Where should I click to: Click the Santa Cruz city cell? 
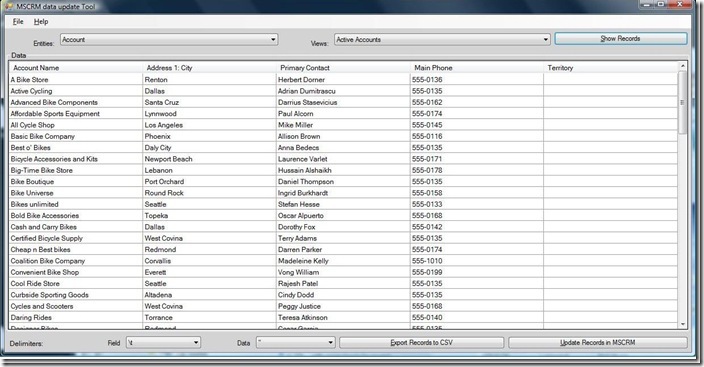209,102
